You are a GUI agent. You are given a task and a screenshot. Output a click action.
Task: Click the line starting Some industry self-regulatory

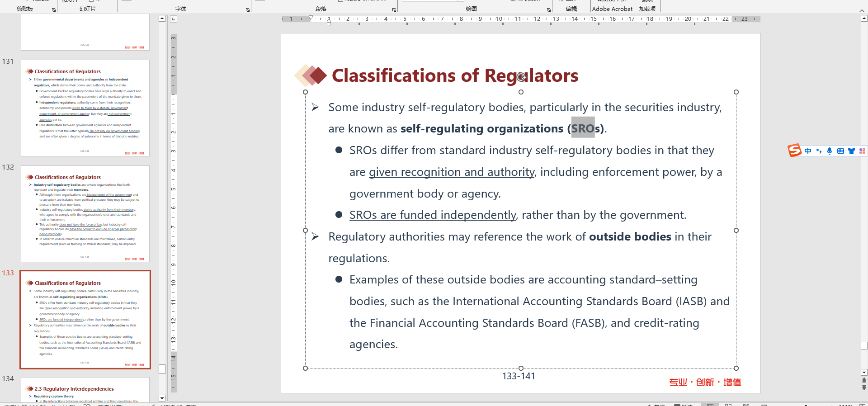point(525,108)
